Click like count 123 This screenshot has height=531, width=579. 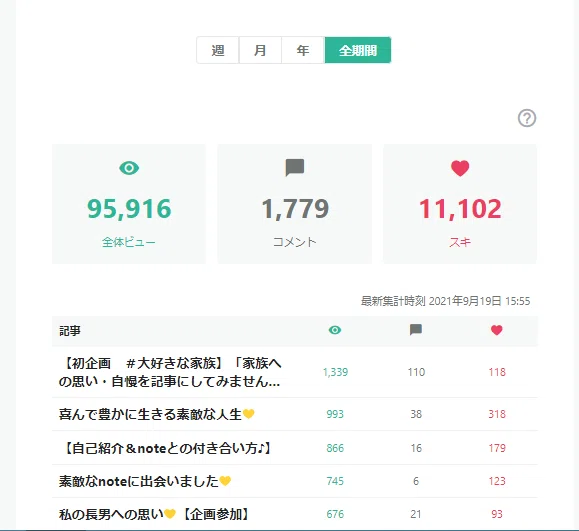click(x=497, y=481)
